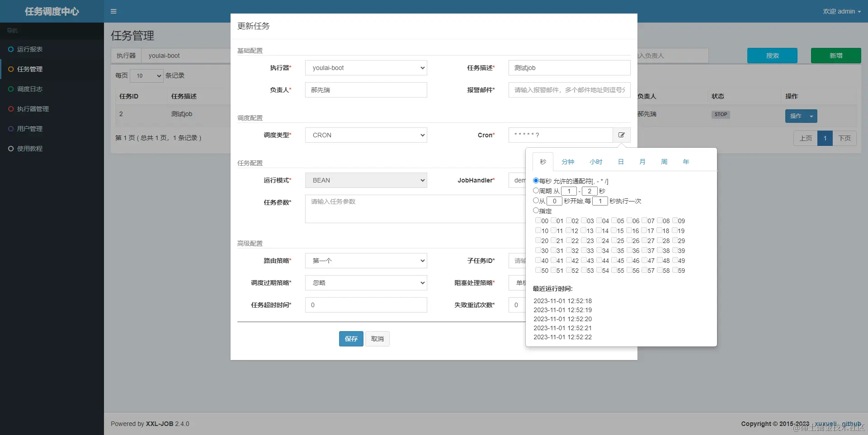Image resolution: width=868 pixels, height=435 pixels.
Task: Click the 任务参数 textarea
Action: click(x=415, y=209)
